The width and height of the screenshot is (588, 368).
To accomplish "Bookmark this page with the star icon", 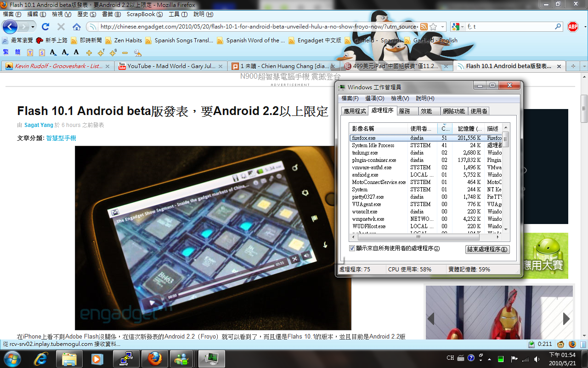I will pos(433,27).
